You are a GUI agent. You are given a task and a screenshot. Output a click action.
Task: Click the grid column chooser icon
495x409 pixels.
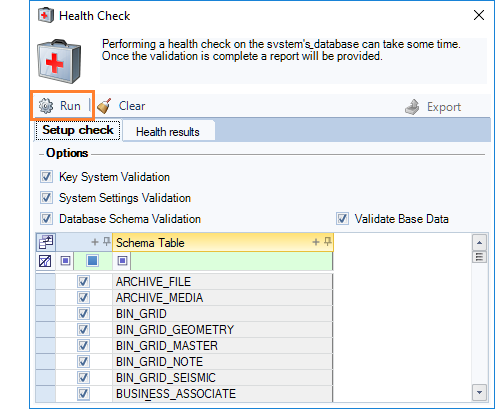coord(46,242)
